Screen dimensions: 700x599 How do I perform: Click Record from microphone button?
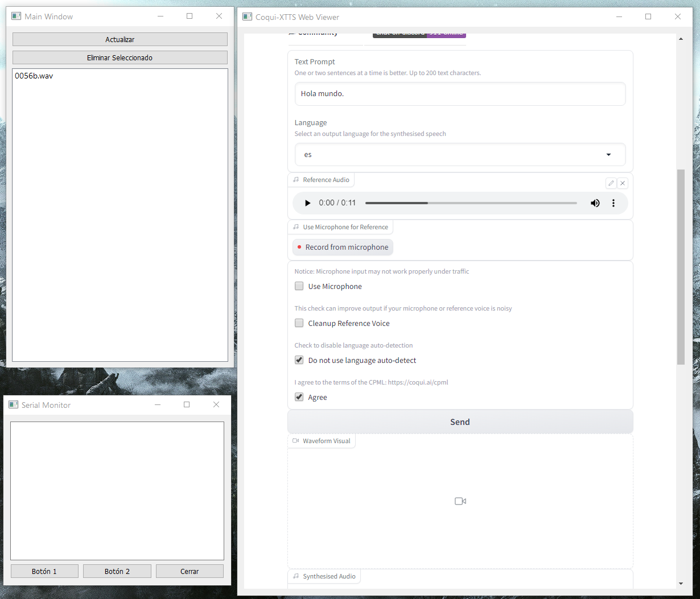click(x=343, y=247)
